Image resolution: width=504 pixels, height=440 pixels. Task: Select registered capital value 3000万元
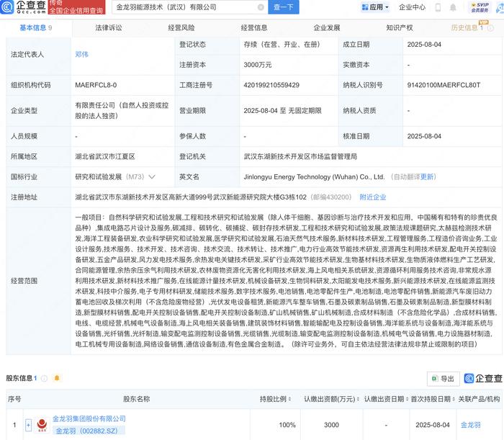pyautogui.click(x=258, y=65)
